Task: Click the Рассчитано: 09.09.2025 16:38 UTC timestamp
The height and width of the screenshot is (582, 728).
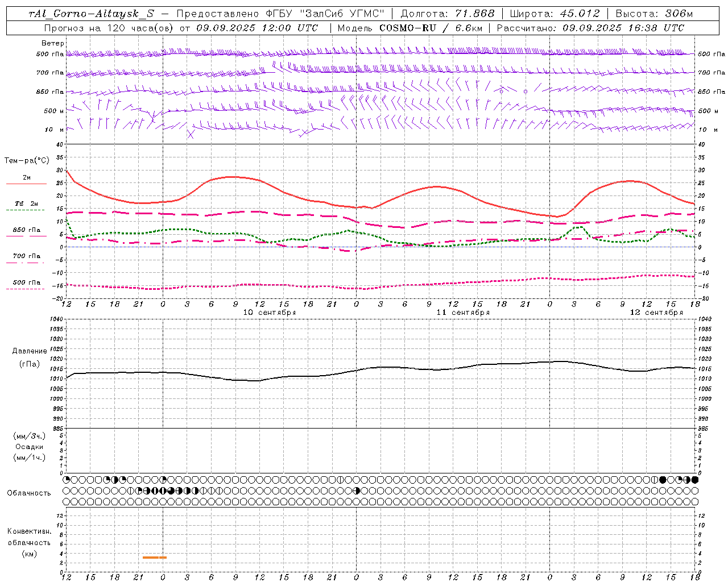Action: pyautogui.click(x=590, y=28)
